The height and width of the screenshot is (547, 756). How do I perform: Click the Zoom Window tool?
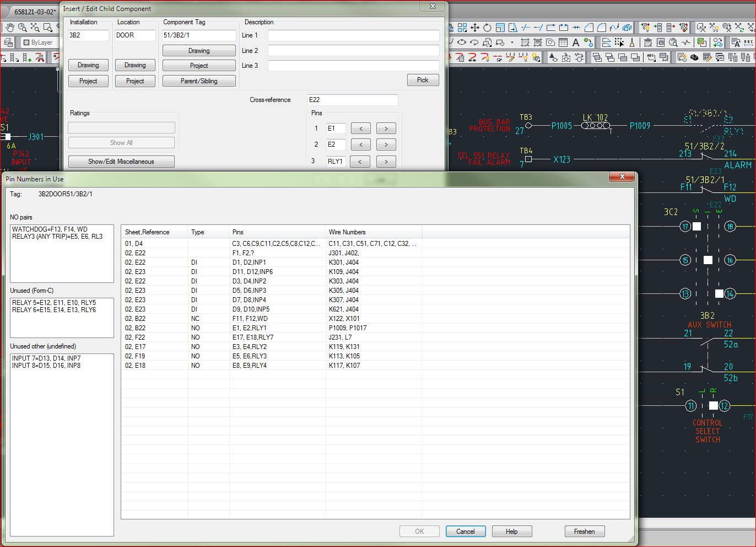coord(47,26)
